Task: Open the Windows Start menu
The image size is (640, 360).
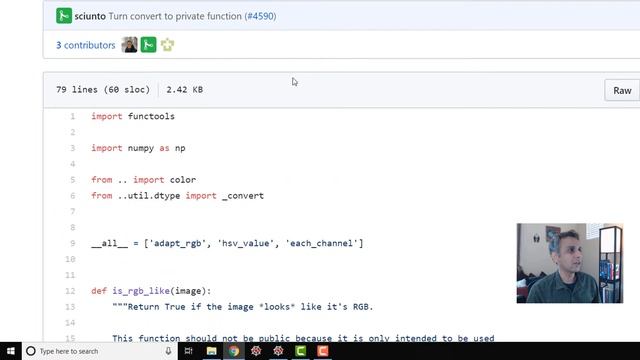Action: [11, 351]
